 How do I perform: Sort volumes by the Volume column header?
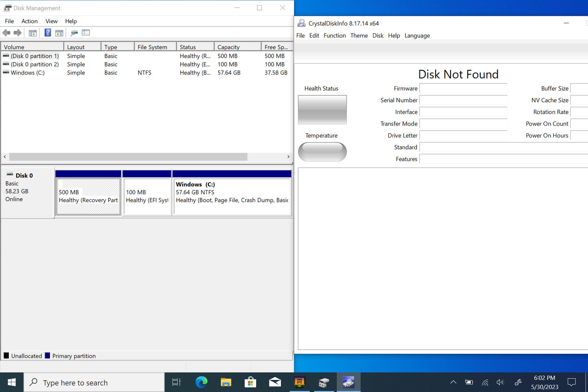(32, 47)
